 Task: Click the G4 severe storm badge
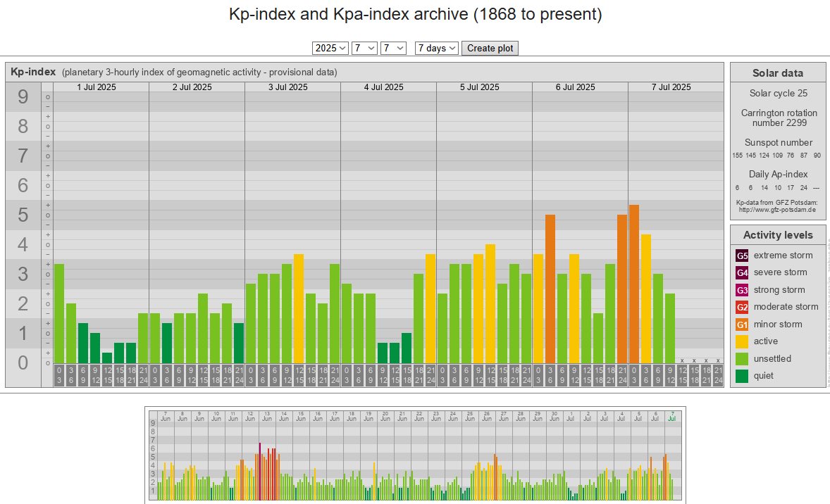742,273
